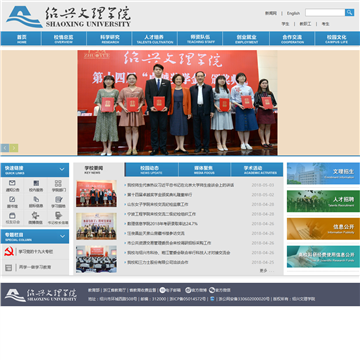Focus the header search input field
The width and height of the screenshot is (360, 360).
325,13
